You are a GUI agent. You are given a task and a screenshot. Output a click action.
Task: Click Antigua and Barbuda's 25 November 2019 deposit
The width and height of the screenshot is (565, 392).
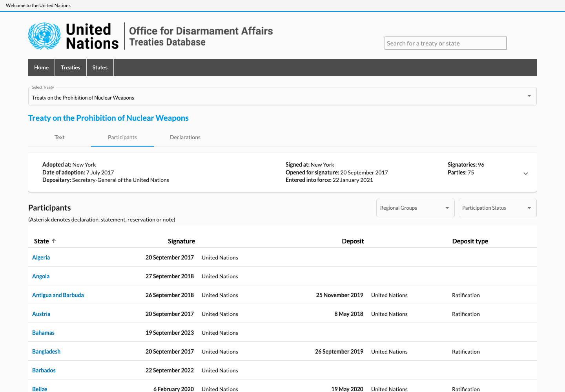(x=339, y=295)
